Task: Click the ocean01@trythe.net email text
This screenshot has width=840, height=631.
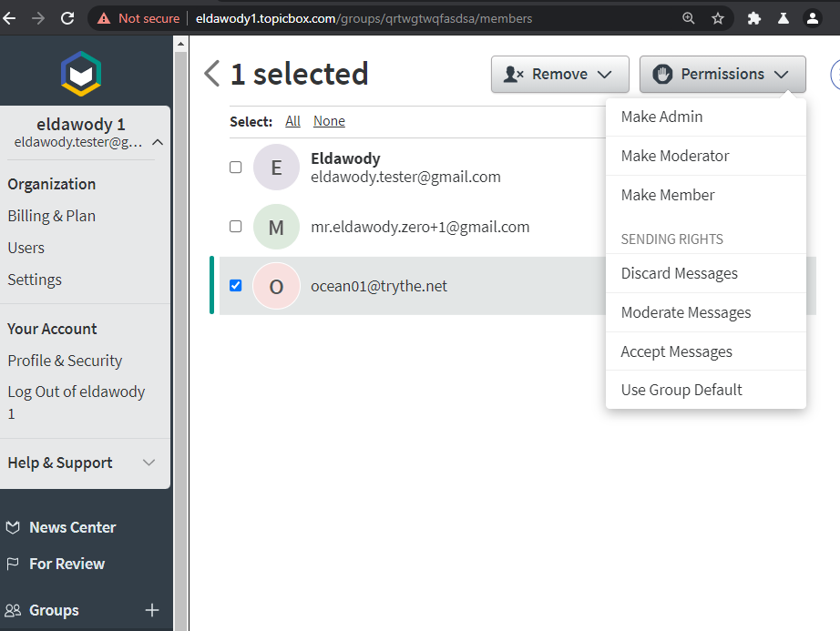Action: point(379,286)
